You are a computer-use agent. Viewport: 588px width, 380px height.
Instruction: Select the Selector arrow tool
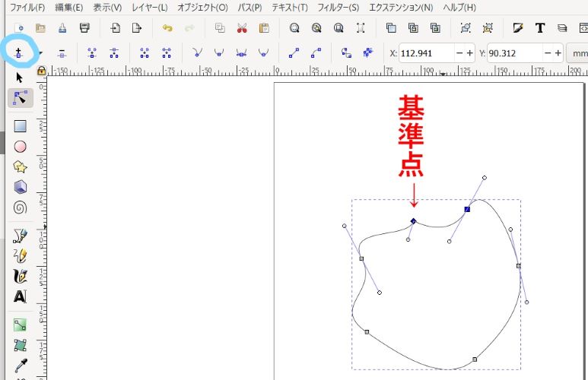coord(20,78)
